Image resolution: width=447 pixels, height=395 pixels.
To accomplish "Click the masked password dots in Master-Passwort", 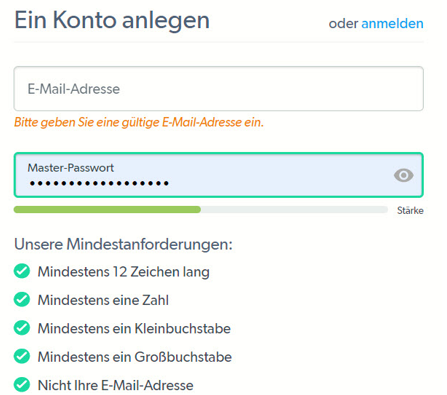I will [99, 183].
